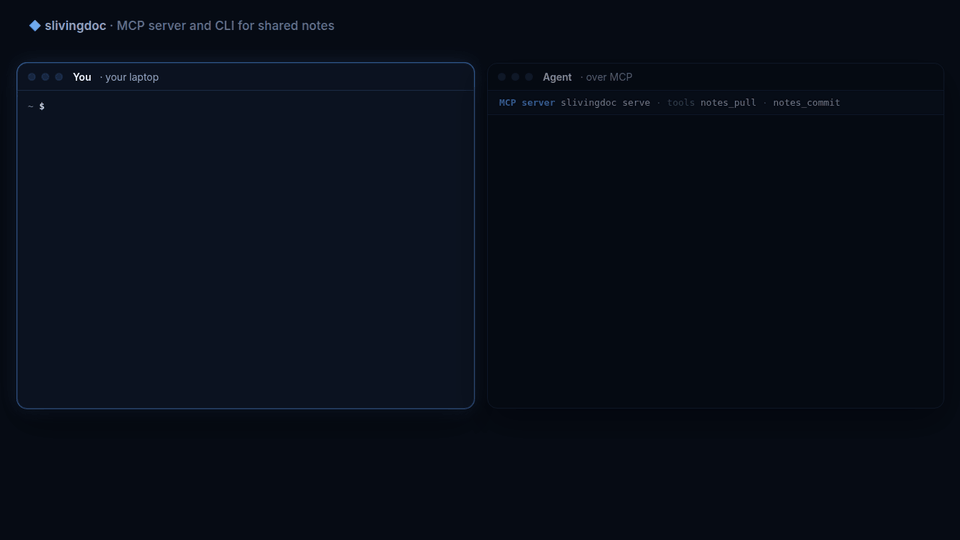
Task: Click the middle window dot in the You terminal
Action: pyautogui.click(x=45, y=77)
